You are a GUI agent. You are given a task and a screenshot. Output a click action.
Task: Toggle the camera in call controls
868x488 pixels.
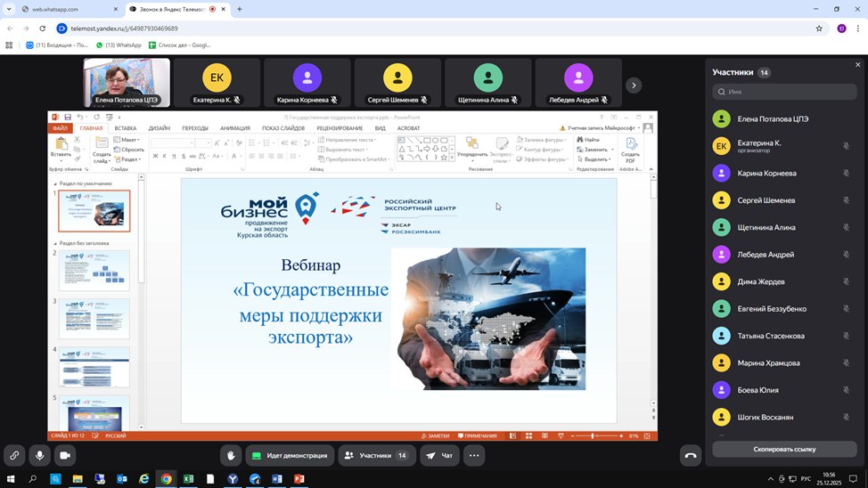click(x=65, y=455)
